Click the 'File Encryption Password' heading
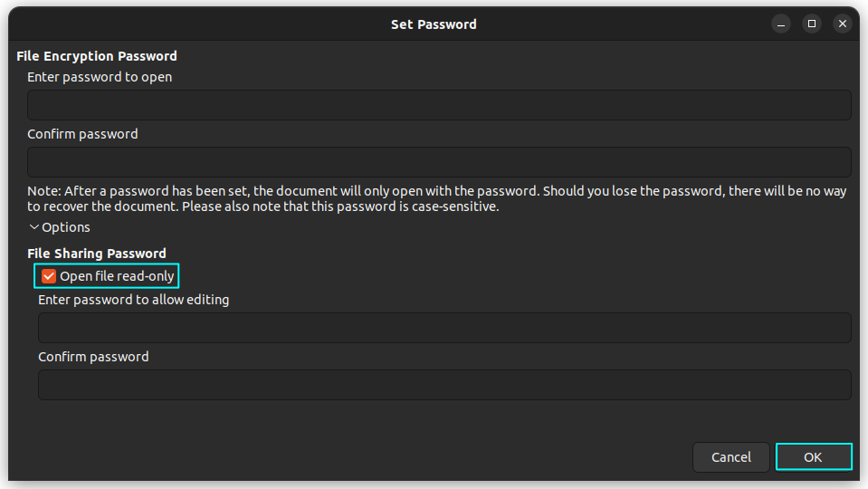This screenshot has height=489, width=868. pyautogui.click(x=97, y=56)
